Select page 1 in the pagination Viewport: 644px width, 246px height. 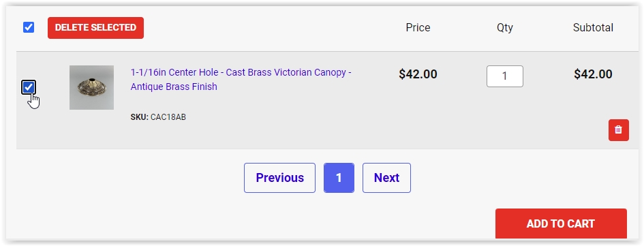click(x=339, y=178)
